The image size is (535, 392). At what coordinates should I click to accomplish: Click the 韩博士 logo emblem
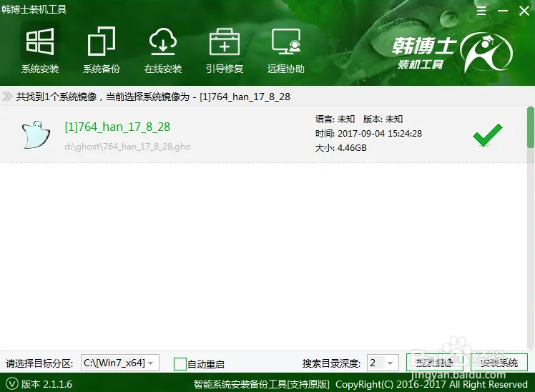(x=486, y=52)
